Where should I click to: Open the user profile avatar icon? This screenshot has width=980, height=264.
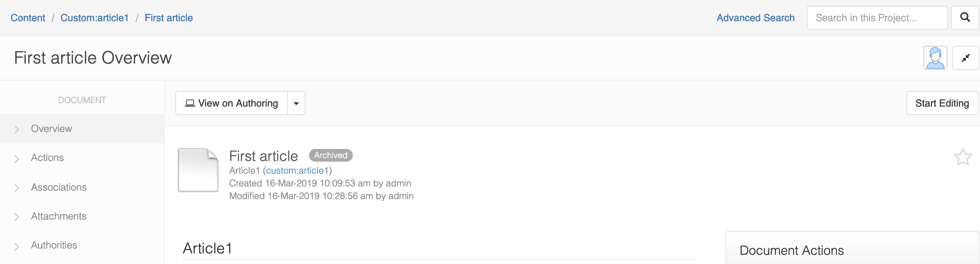point(935,58)
